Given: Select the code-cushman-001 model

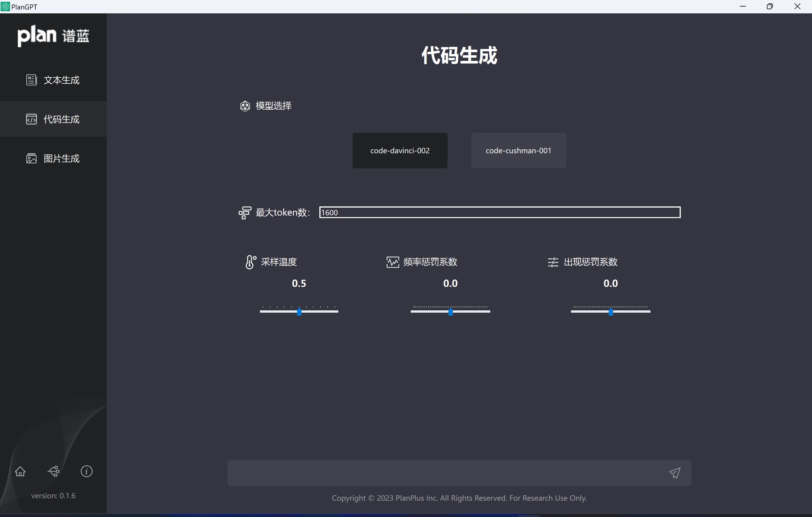Looking at the screenshot, I should tap(518, 151).
